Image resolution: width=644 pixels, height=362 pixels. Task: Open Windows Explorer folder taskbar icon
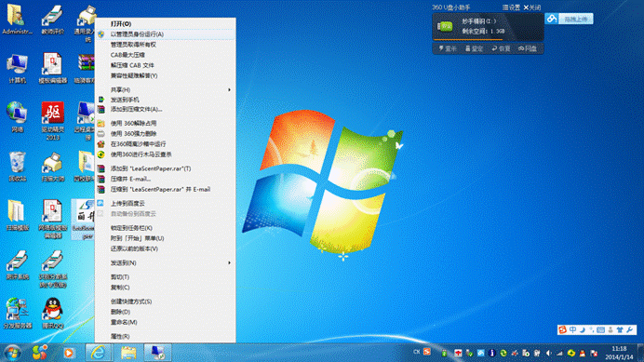128,353
